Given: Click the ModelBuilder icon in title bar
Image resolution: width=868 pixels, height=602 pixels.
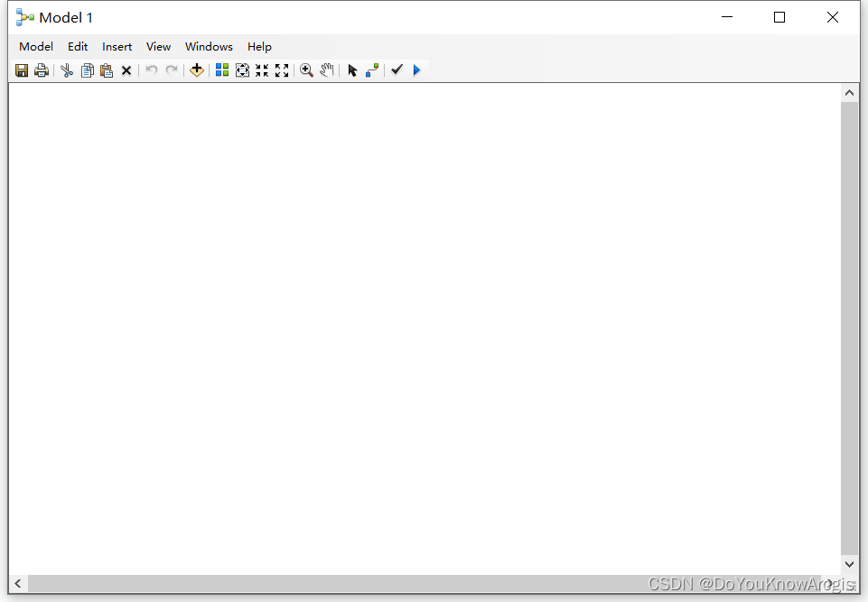Looking at the screenshot, I should [25, 17].
